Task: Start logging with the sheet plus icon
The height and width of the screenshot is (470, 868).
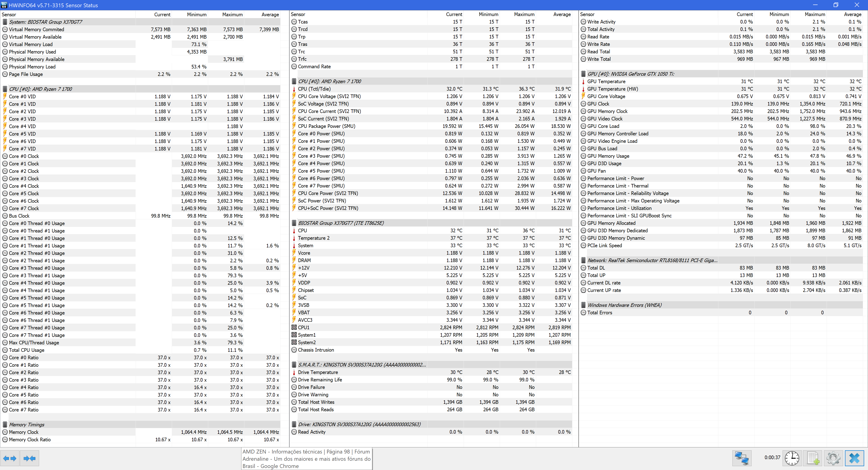Action: [813, 458]
